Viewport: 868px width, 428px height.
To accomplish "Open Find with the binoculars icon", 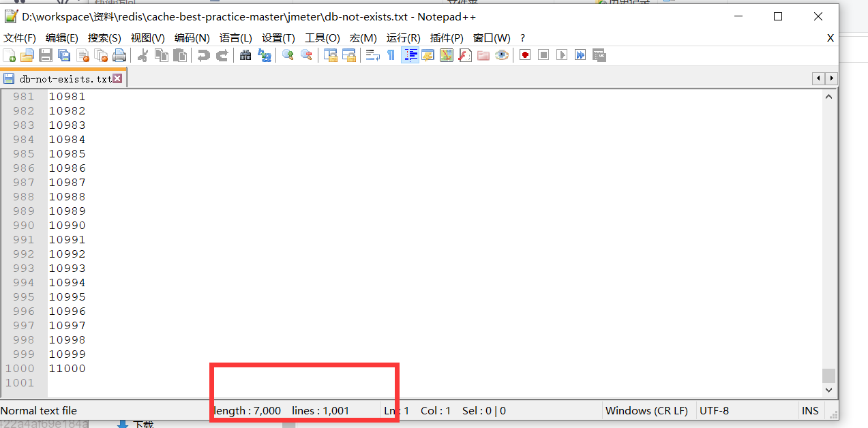I will pos(245,55).
